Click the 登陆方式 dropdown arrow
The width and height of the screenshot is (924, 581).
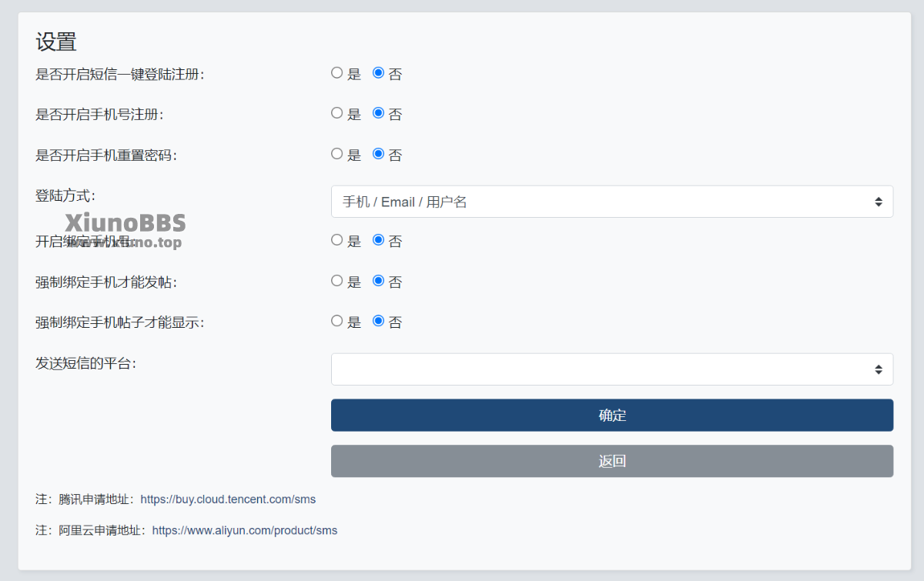tap(878, 202)
